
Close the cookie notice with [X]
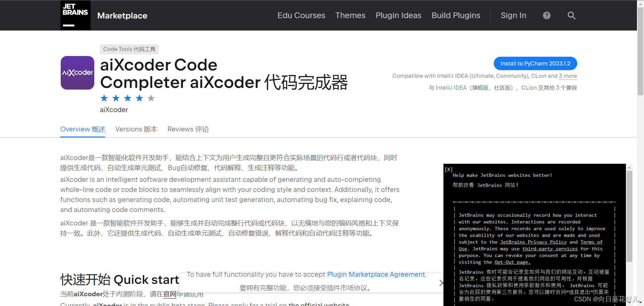pos(448,169)
